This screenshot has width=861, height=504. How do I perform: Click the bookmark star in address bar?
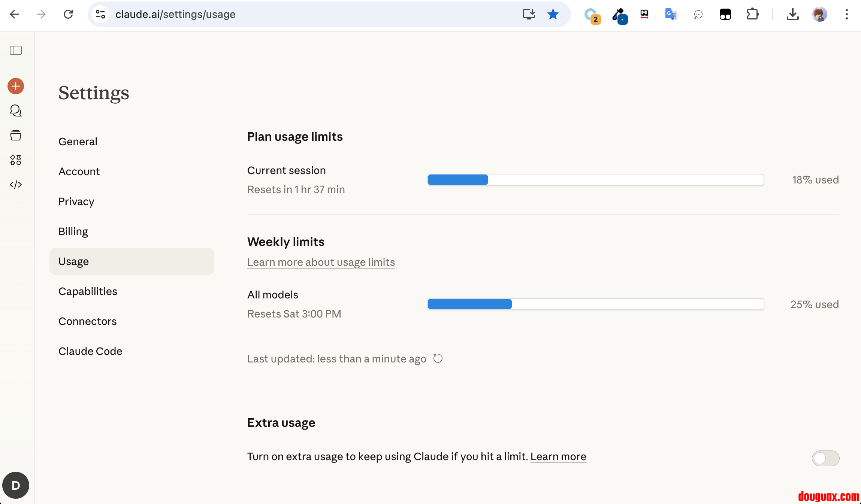tap(553, 14)
